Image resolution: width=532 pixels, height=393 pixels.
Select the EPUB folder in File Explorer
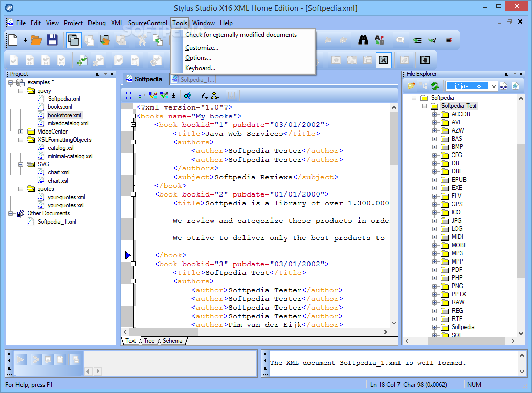tap(459, 180)
